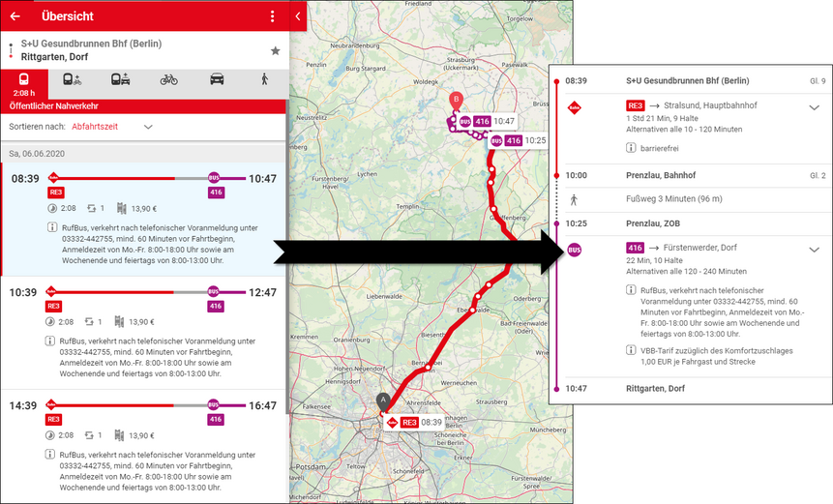Click the info icon in the 08:39 trip
Viewport: 833px width, 504px height.
coord(52,227)
